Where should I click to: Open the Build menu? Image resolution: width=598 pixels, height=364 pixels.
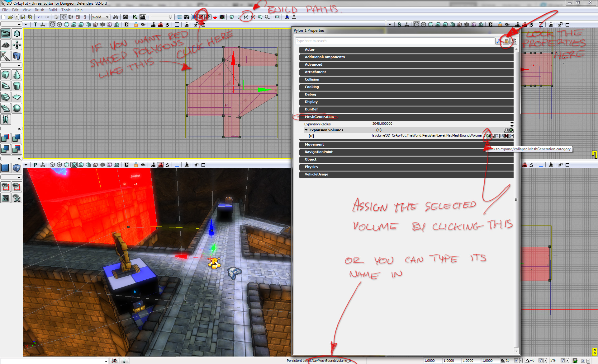(53, 10)
